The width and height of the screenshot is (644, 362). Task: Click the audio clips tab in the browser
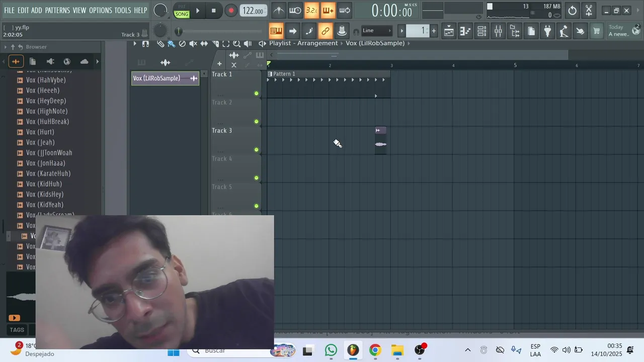(x=16, y=61)
